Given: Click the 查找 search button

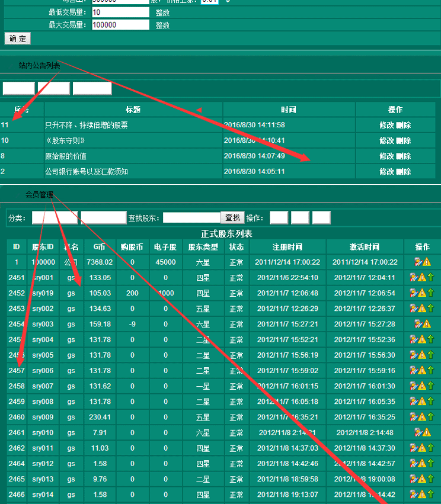Looking at the screenshot, I should 232,217.
